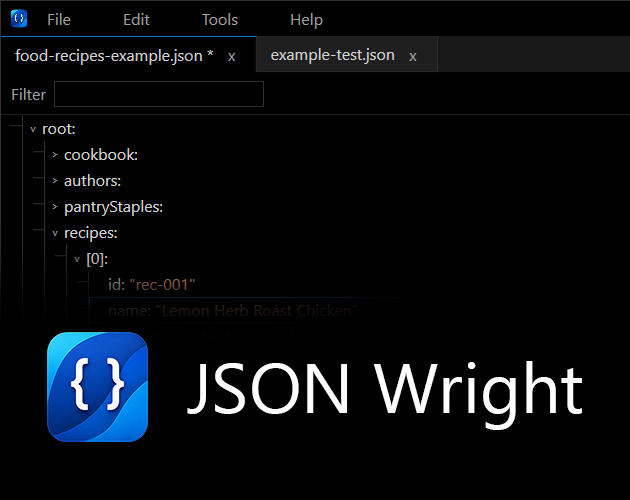The width and height of the screenshot is (630, 500).
Task: Collapse the [0] array item
Action: (x=77, y=259)
